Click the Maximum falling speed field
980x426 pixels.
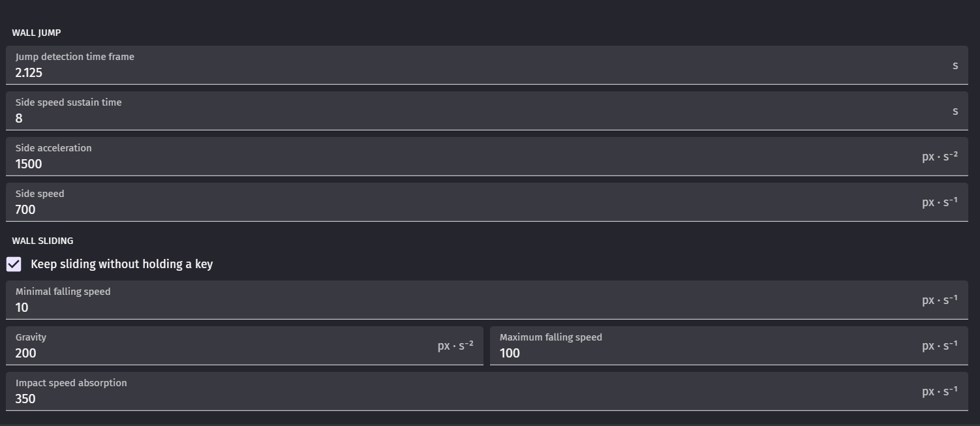coord(705,353)
